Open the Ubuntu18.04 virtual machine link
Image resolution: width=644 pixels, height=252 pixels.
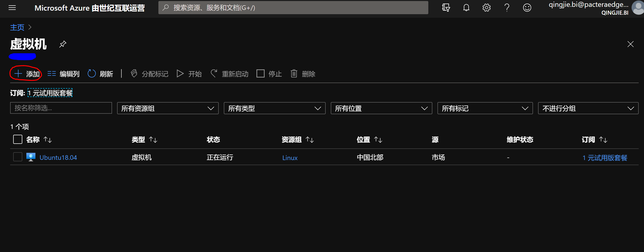pyautogui.click(x=58, y=158)
